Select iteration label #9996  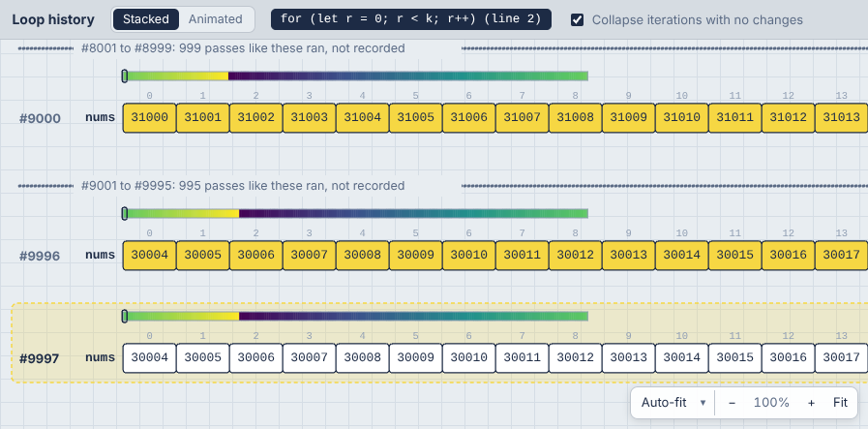coord(40,256)
